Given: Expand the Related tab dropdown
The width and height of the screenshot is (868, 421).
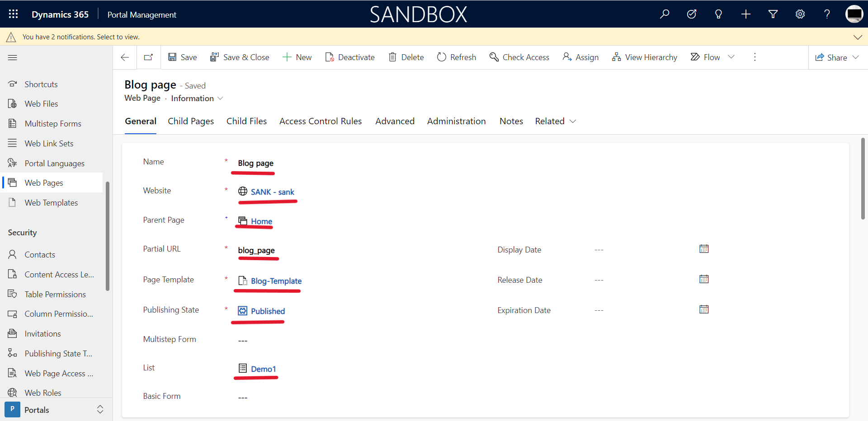Looking at the screenshot, I should 556,121.
